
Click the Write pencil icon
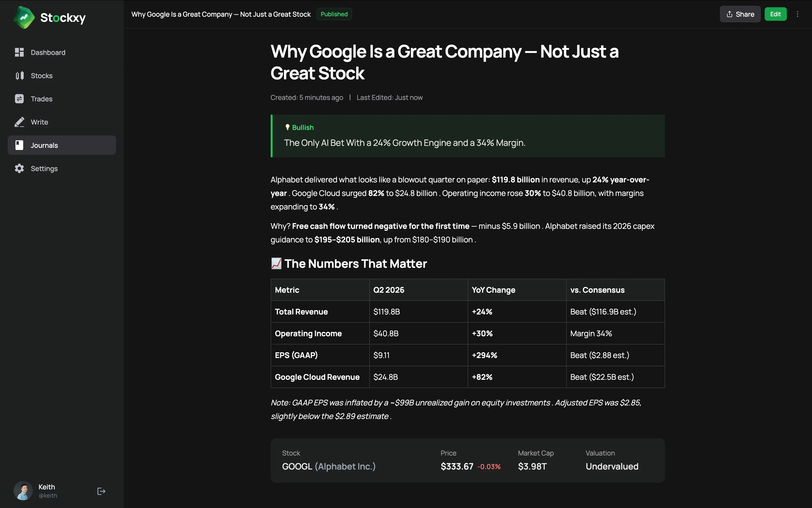(20, 122)
